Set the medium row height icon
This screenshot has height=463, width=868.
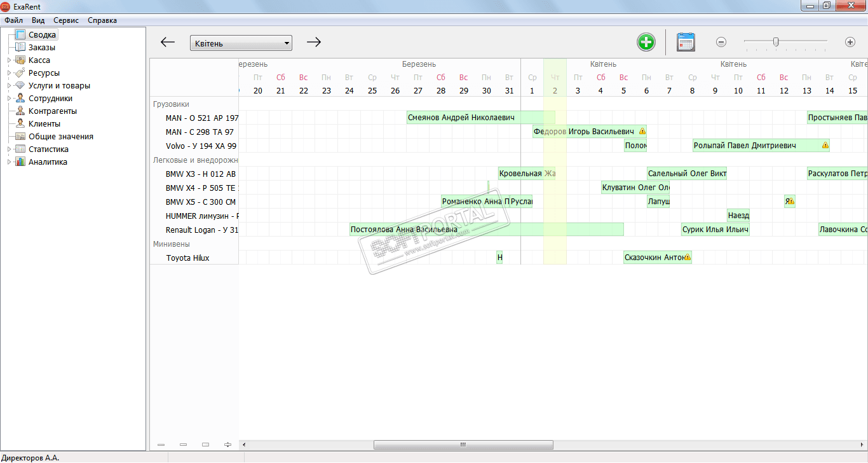point(183,445)
